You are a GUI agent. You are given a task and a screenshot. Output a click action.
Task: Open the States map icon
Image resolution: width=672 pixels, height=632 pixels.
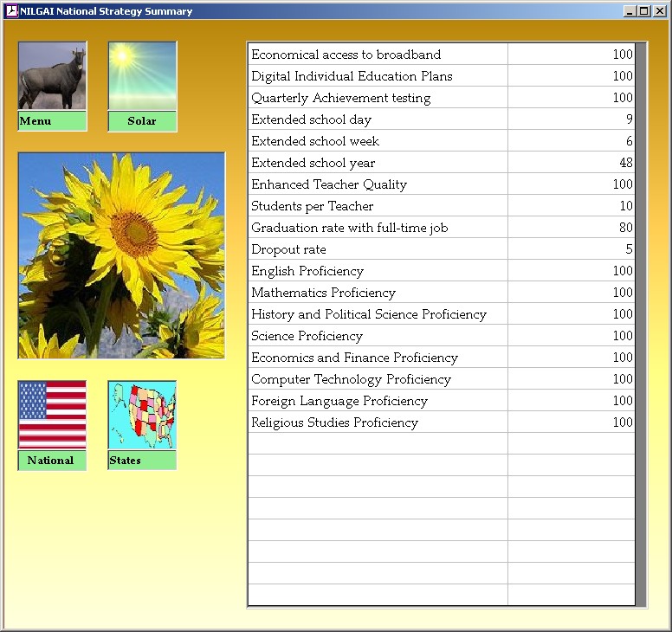pyautogui.click(x=142, y=415)
